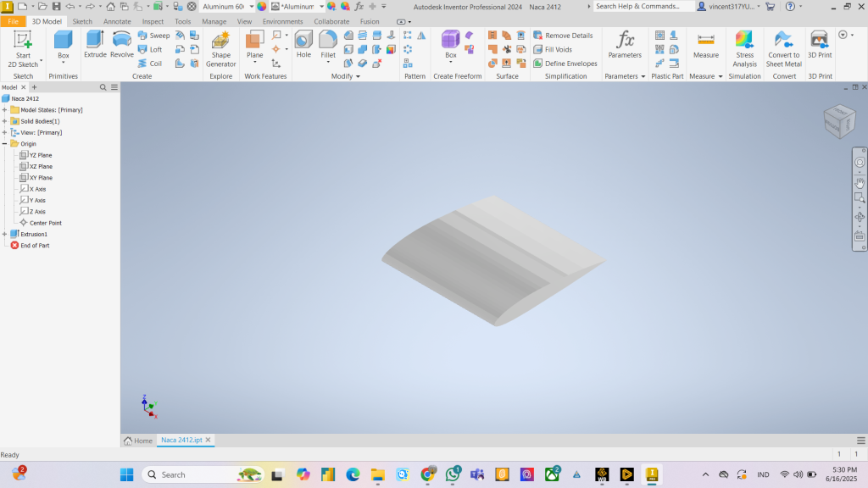Viewport: 868px width, 488px height.
Task: Open the Parameters fx tool
Action: click(625, 44)
